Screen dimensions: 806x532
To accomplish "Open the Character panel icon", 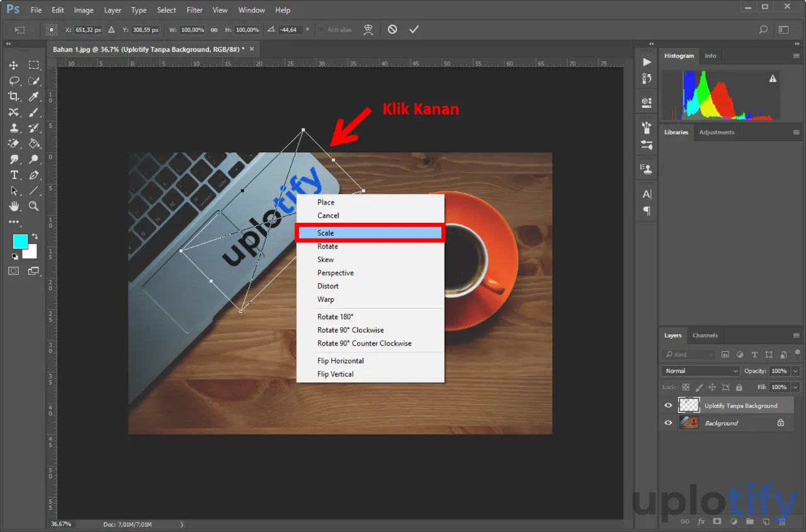I will pyautogui.click(x=647, y=194).
